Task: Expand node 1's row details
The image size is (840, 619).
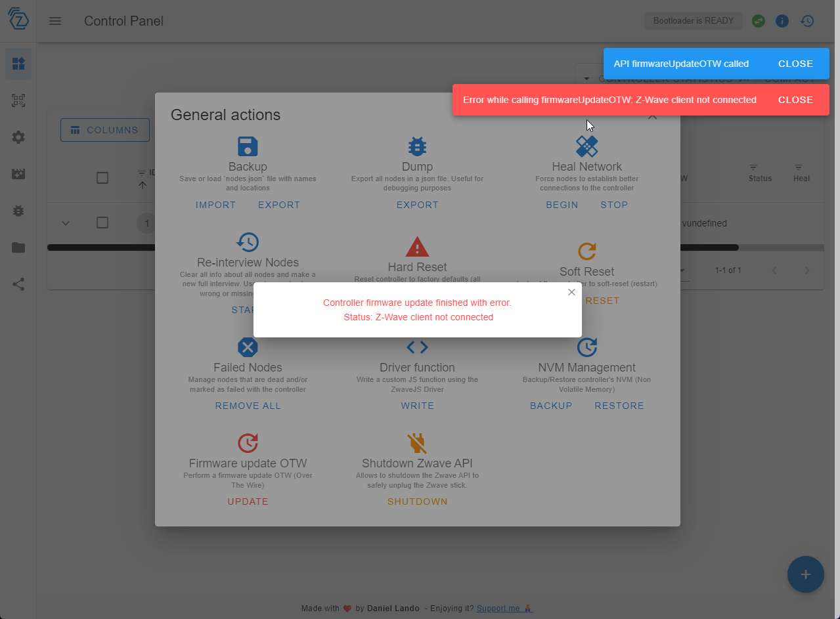Action: click(65, 223)
